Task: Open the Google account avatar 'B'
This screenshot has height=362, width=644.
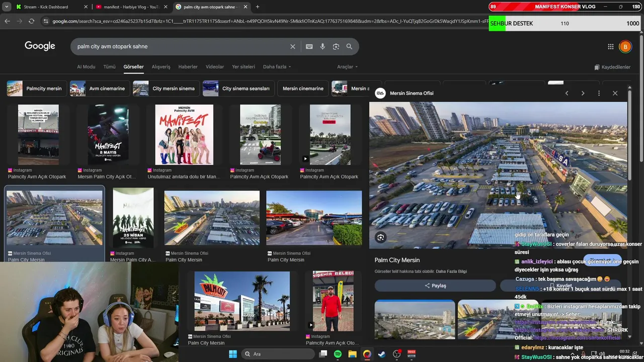Action: pos(625,47)
